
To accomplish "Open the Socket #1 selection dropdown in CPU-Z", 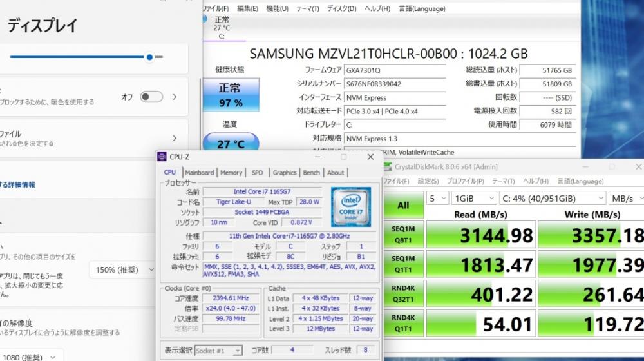I will pos(218,350).
